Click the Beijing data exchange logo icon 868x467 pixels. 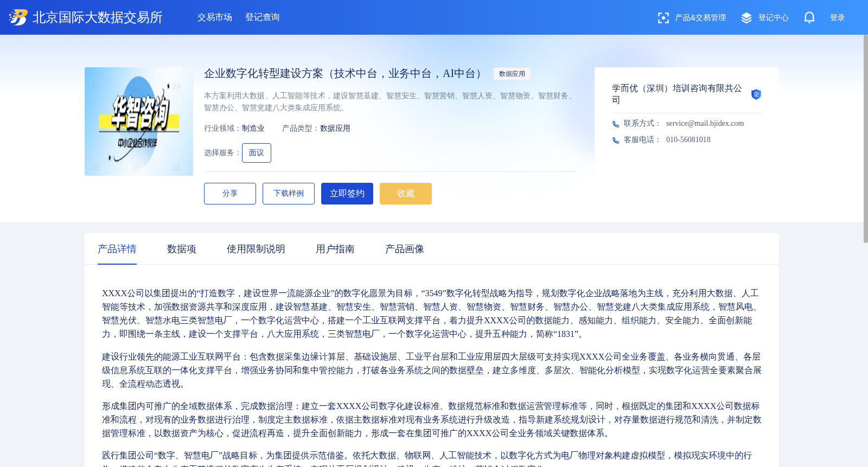[x=18, y=17]
